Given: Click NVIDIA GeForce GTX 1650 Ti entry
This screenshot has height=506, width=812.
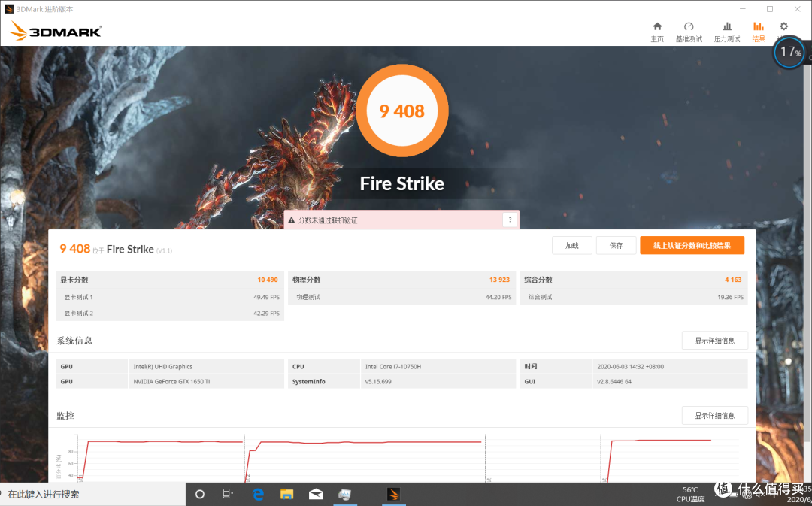Looking at the screenshot, I should [x=171, y=382].
